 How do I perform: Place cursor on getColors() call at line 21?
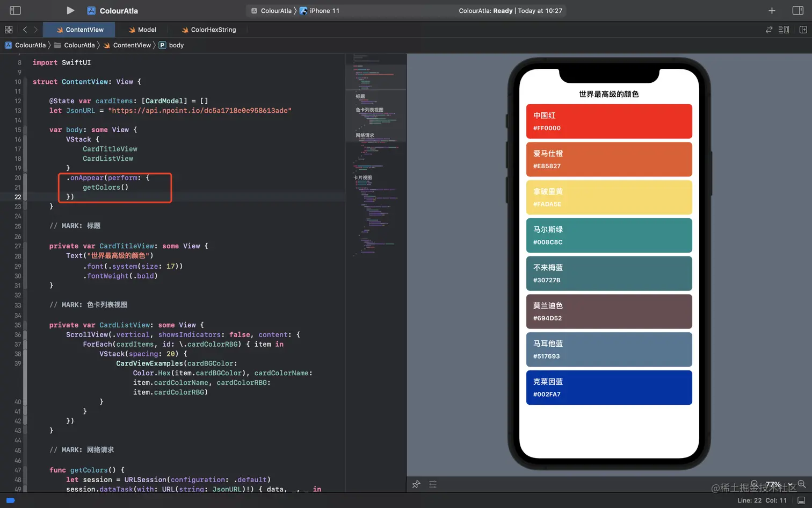click(105, 187)
